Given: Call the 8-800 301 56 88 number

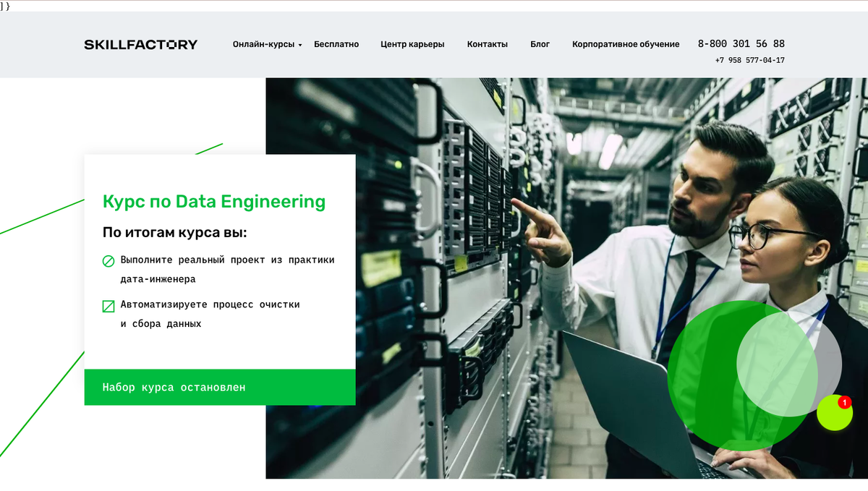Looking at the screenshot, I should click(741, 43).
